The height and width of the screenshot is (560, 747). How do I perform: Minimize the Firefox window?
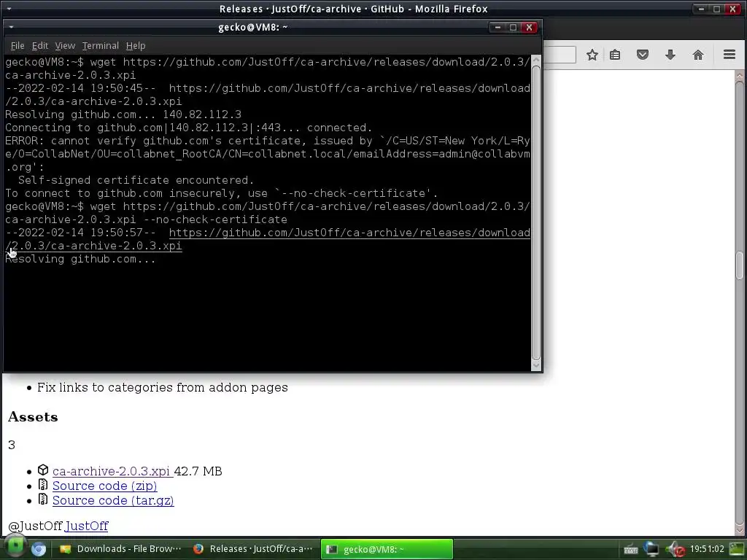click(701, 9)
